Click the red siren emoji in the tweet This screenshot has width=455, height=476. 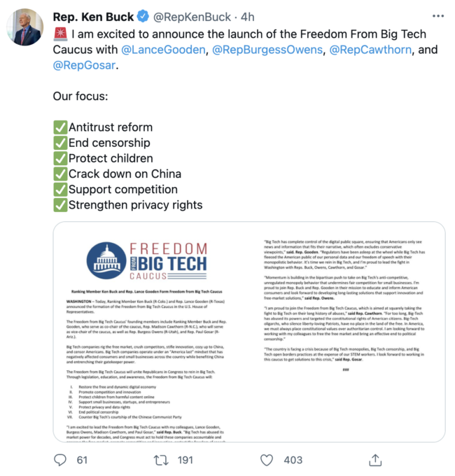[59, 35]
